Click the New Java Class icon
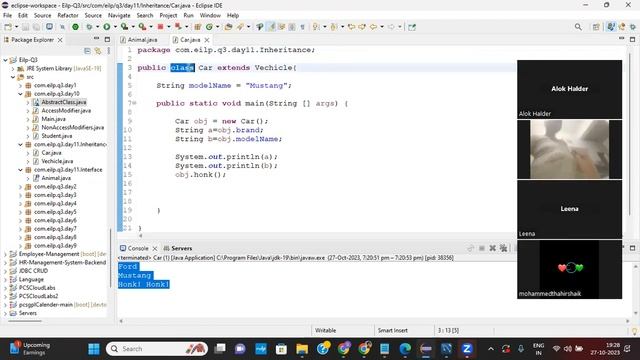Screen dimensions: 640x360 [209, 27]
